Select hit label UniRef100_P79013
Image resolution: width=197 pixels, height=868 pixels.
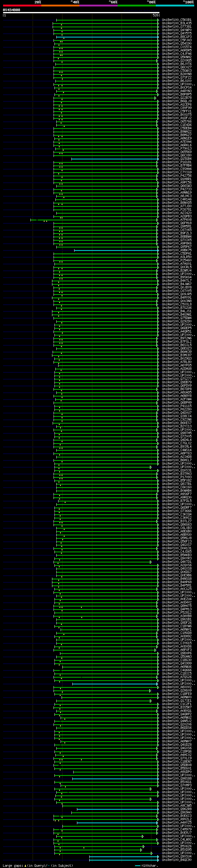177,149
